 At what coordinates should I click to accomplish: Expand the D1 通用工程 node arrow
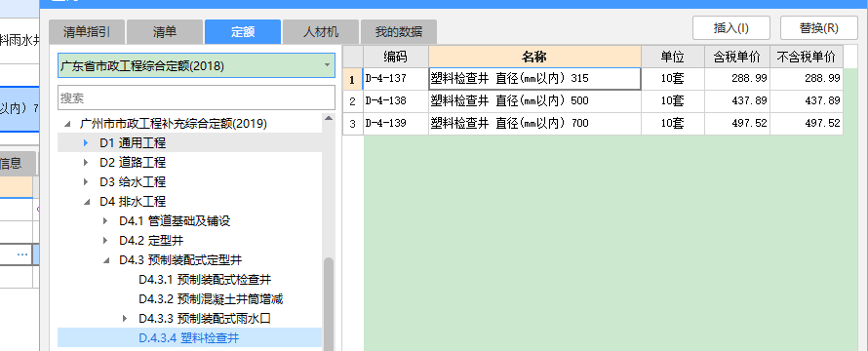[x=86, y=142]
